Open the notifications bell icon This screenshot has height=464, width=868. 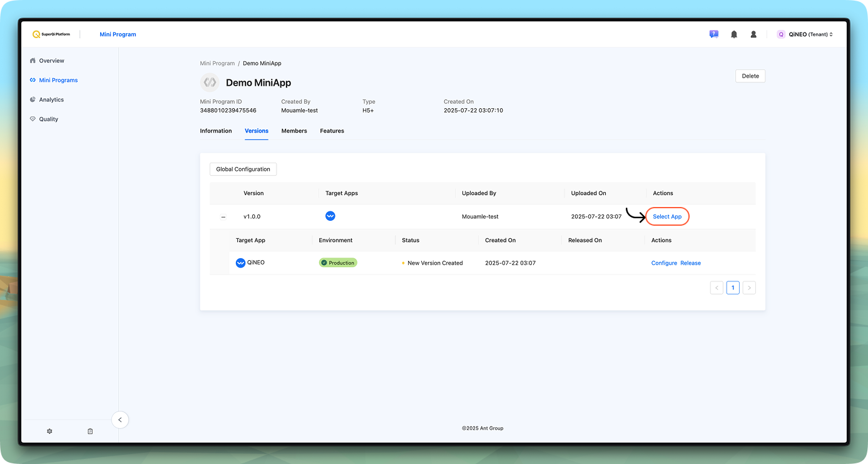(x=733, y=34)
